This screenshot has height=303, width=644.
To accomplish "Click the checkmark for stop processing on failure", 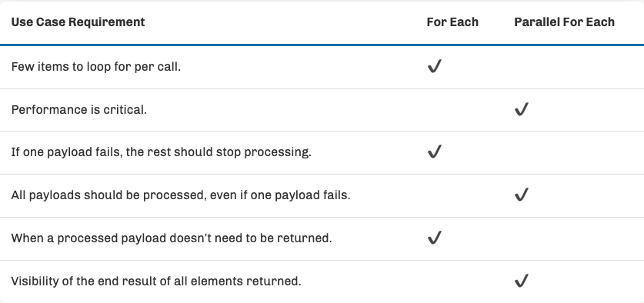I will coord(435,152).
